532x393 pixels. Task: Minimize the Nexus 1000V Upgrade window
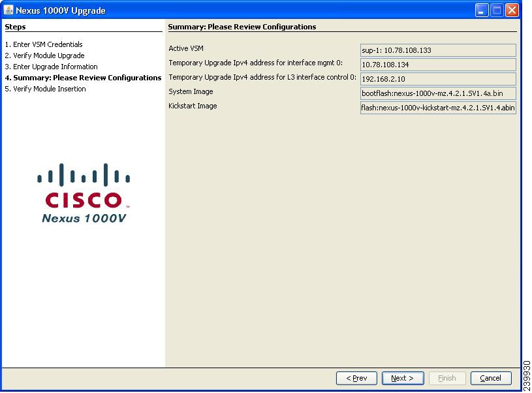pyautogui.click(x=481, y=10)
